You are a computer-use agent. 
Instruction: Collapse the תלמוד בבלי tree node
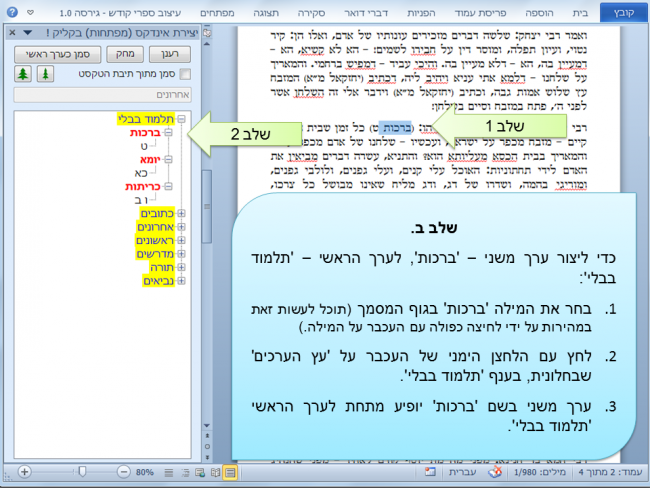182,119
